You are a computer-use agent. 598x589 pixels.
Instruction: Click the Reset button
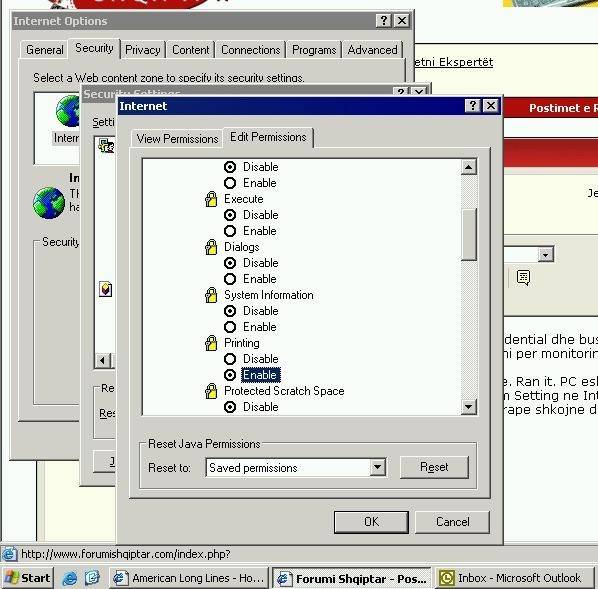click(x=434, y=467)
